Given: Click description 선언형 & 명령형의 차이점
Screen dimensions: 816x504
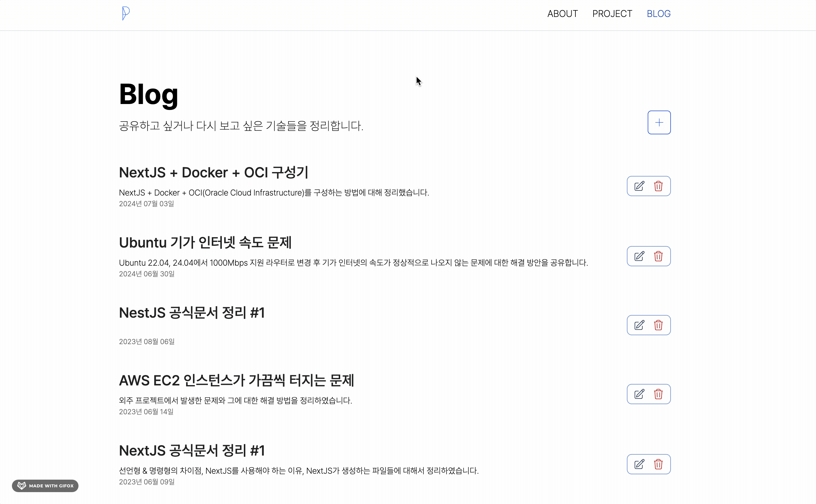Looking at the screenshot, I should click(x=299, y=471).
